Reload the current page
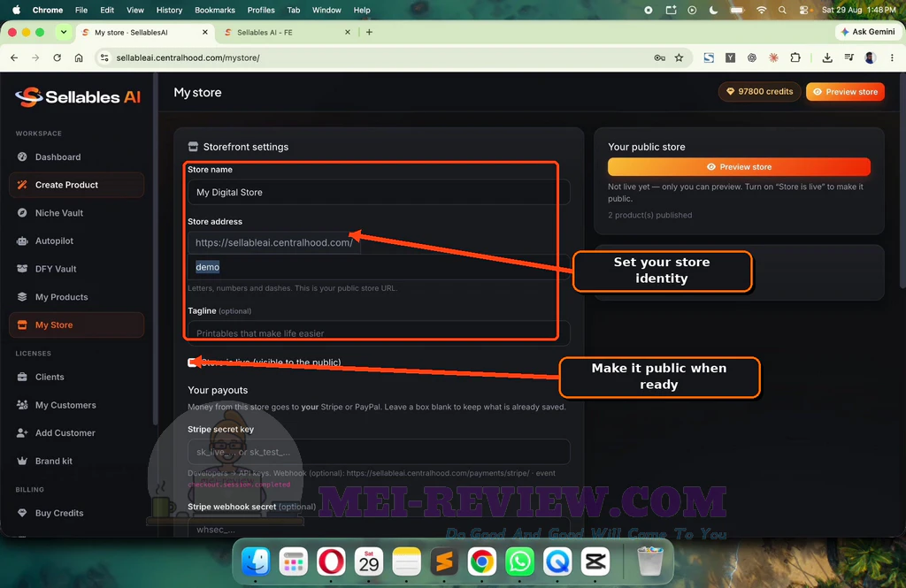The height and width of the screenshot is (588, 906). point(58,57)
